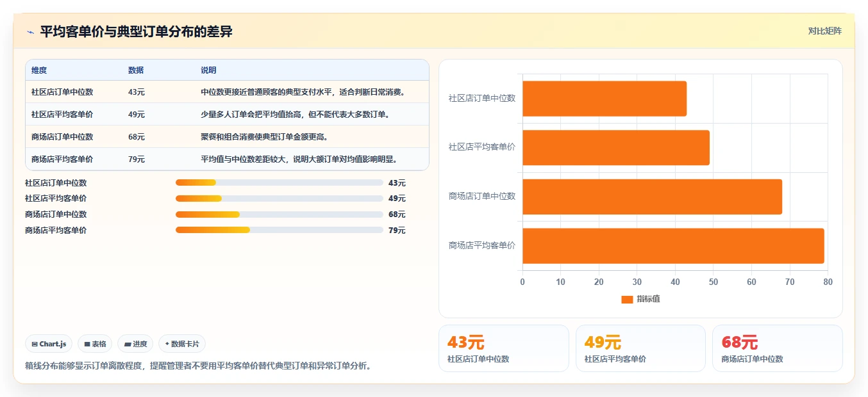Click the 表格 tag

95,344
